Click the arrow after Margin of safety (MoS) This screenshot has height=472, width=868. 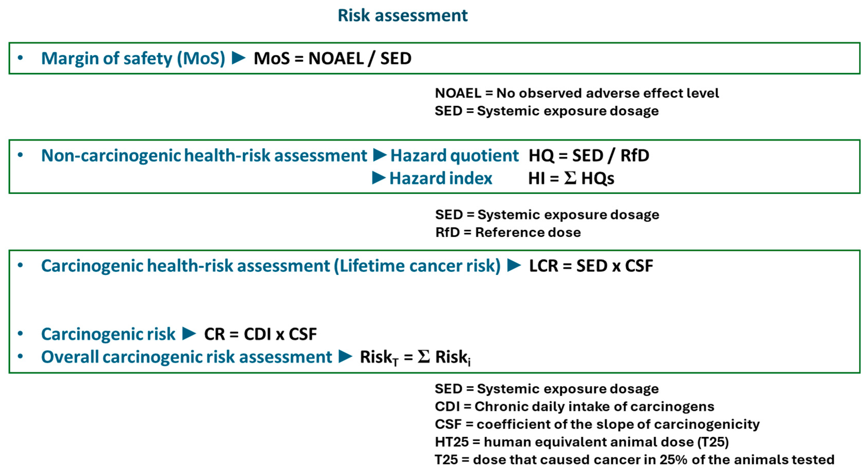(x=239, y=58)
